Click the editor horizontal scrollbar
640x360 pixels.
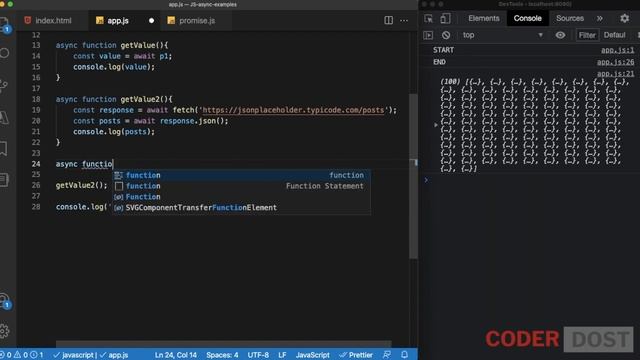point(224,344)
